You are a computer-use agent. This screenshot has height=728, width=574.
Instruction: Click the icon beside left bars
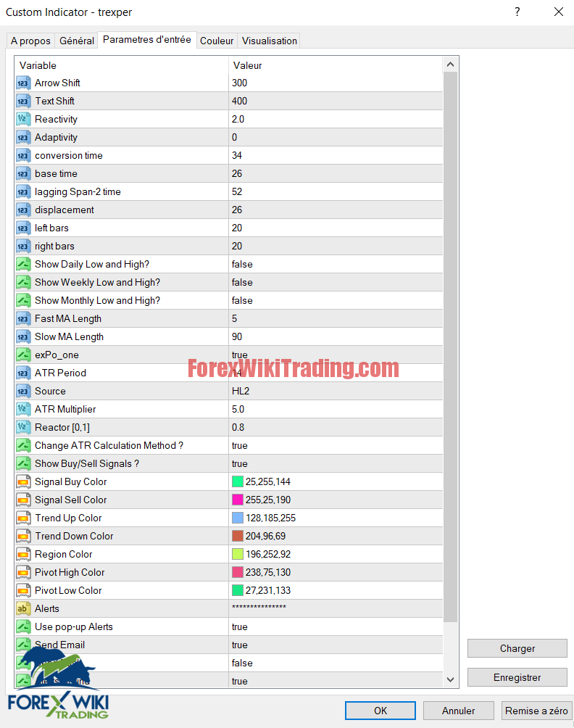(23, 228)
